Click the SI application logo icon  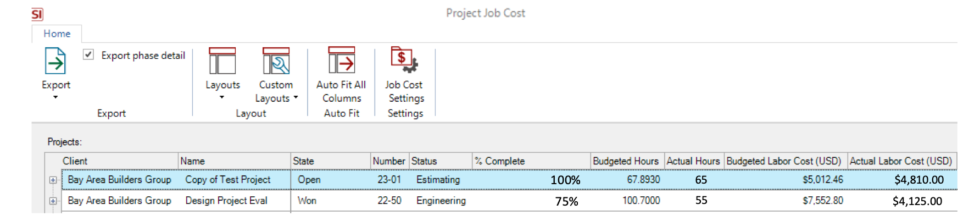click(37, 14)
